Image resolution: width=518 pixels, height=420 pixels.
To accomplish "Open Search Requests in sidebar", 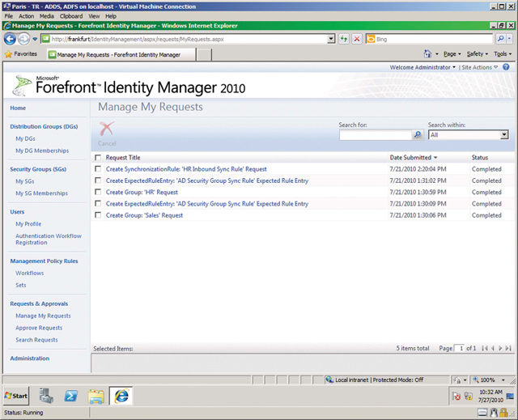I will [36, 340].
